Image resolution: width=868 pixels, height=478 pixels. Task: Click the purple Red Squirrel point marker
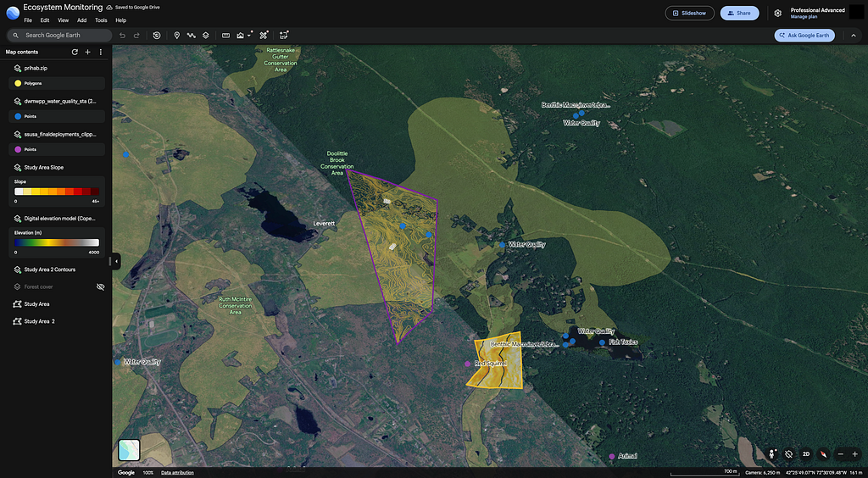click(x=468, y=364)
